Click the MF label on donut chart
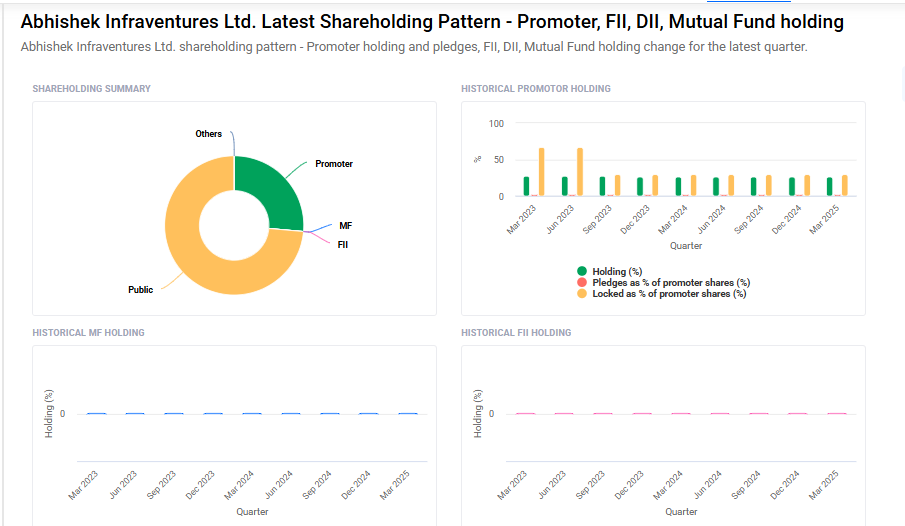The height and width of the screenshot is (526, 905). (x=345, y=226)
